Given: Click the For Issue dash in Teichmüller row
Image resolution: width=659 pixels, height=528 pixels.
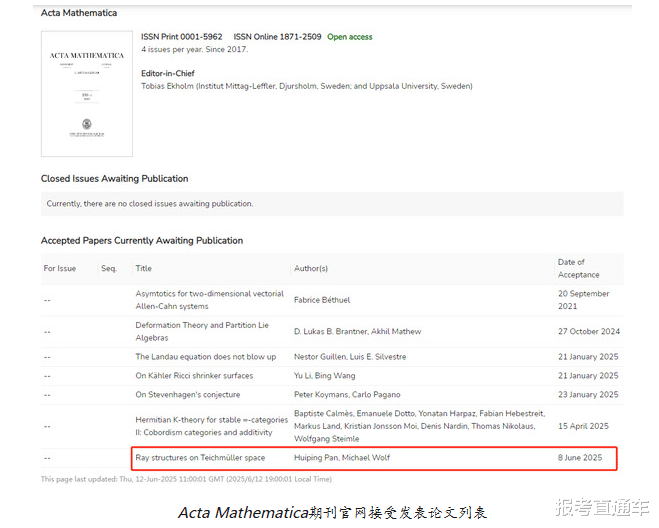Looking at the screenshot, I should (x=47, y=458).
